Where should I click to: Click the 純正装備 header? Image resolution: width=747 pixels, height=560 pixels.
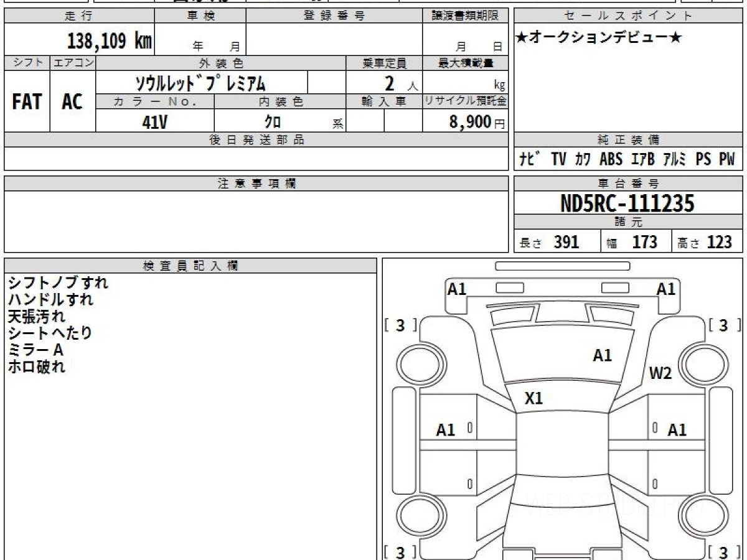[x=628, y=140]
